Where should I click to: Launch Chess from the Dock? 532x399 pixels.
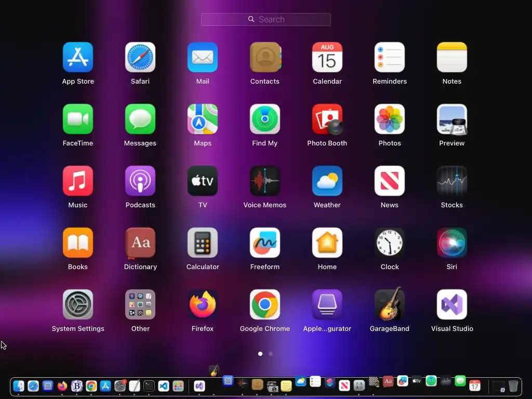pos(374,382)
